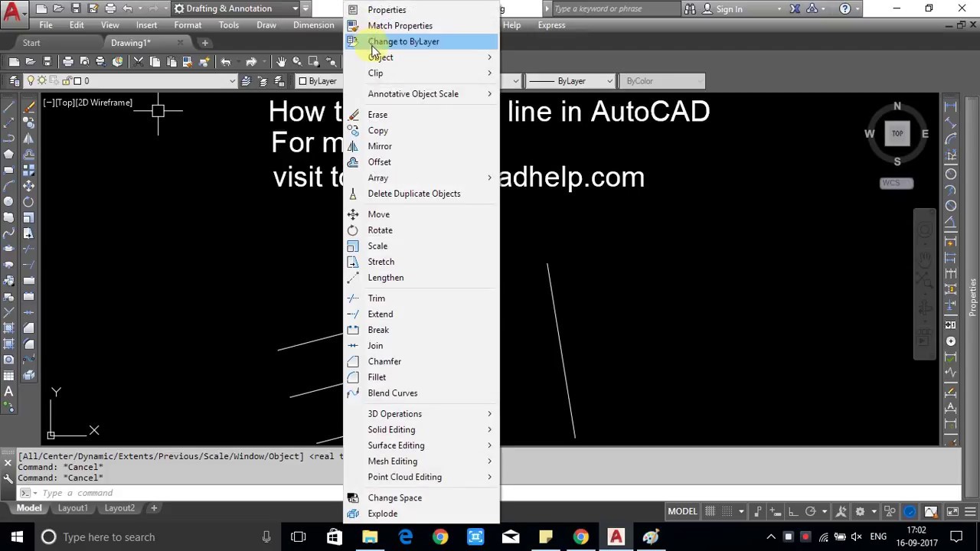Click the Type here to search box
This screenshot has height=551, width=980.
[155, 537]
